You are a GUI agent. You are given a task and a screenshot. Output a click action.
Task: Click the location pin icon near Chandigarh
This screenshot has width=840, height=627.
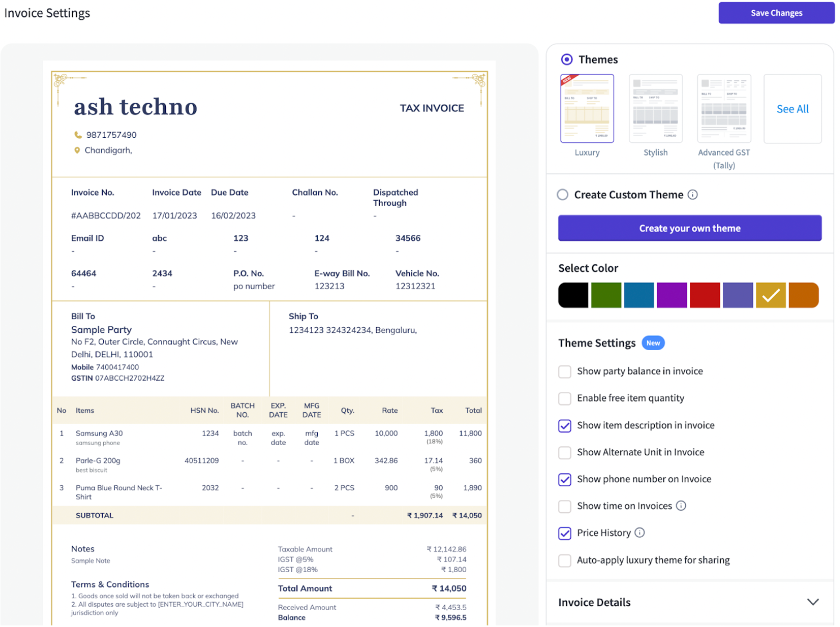77,150
